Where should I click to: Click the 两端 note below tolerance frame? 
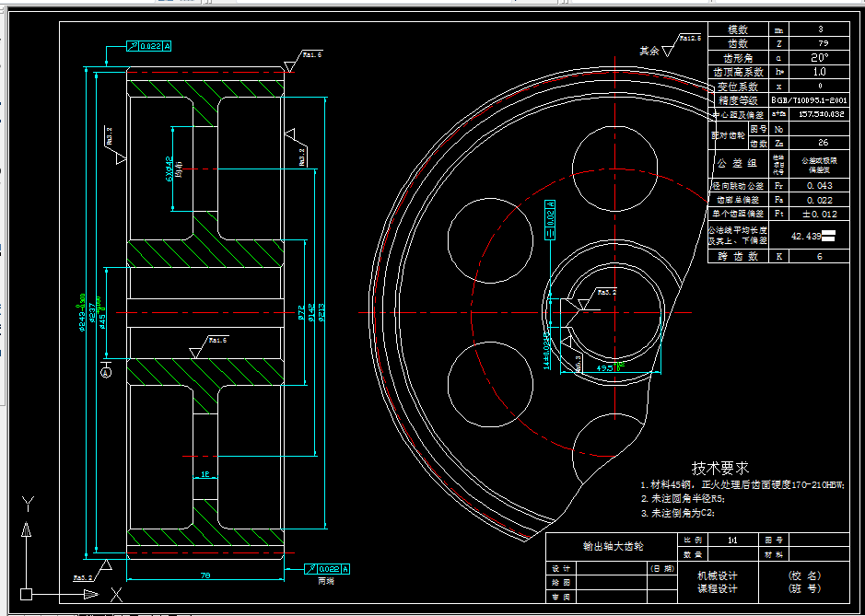[x=326, y=581]
